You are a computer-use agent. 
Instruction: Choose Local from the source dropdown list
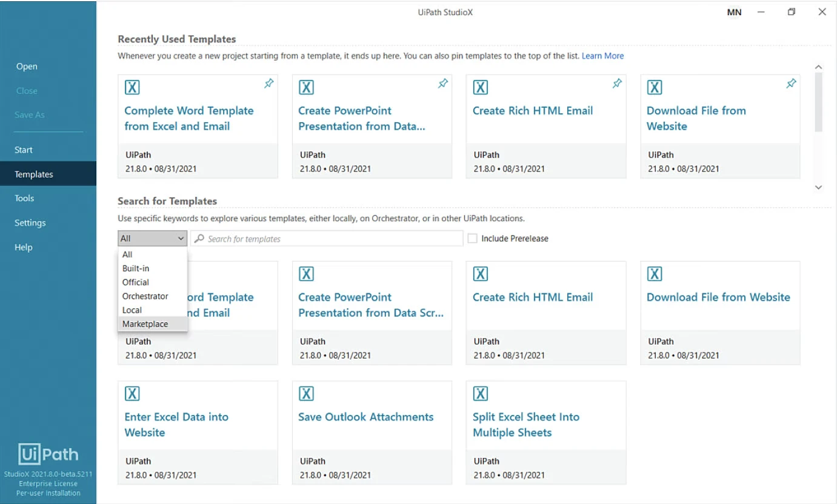(x=152, y=310)
